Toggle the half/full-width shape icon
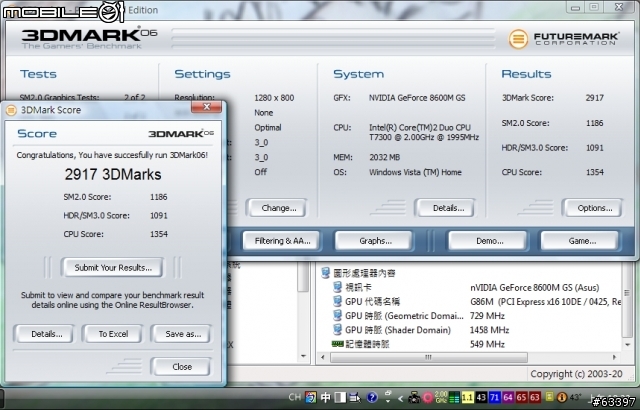 click(x=340, y=397)
